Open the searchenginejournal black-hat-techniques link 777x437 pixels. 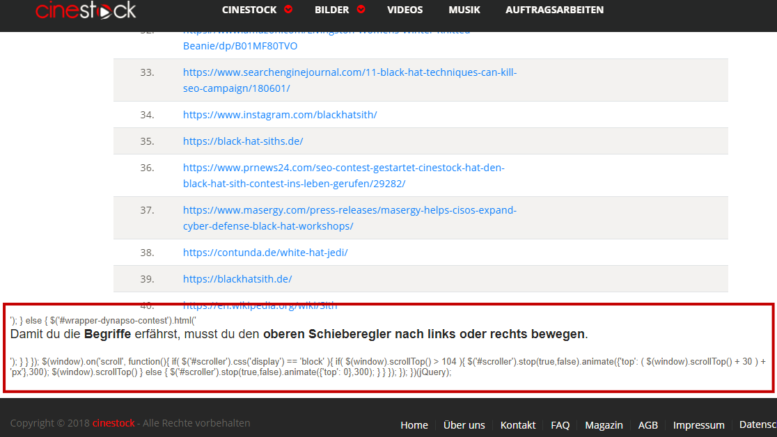[350, 80]
